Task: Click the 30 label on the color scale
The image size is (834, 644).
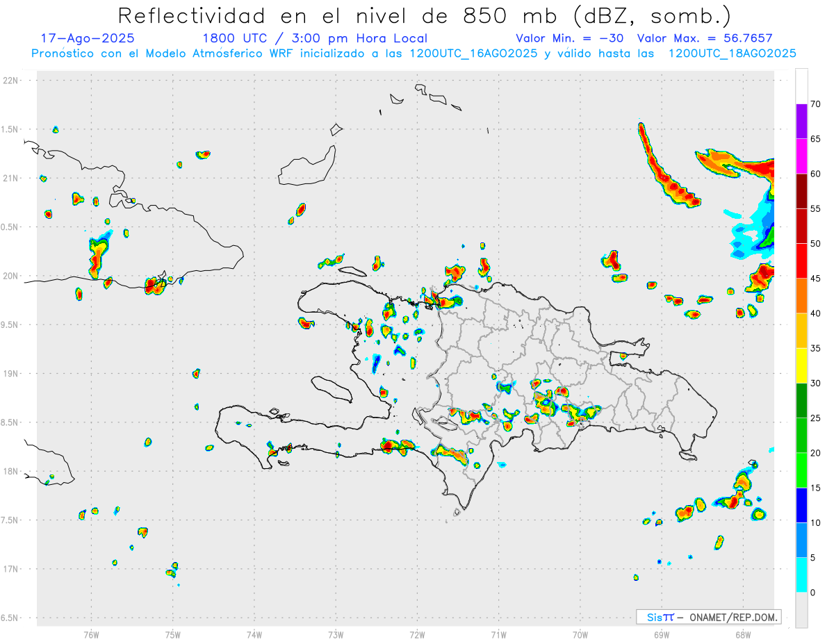Action: [815, 383]
